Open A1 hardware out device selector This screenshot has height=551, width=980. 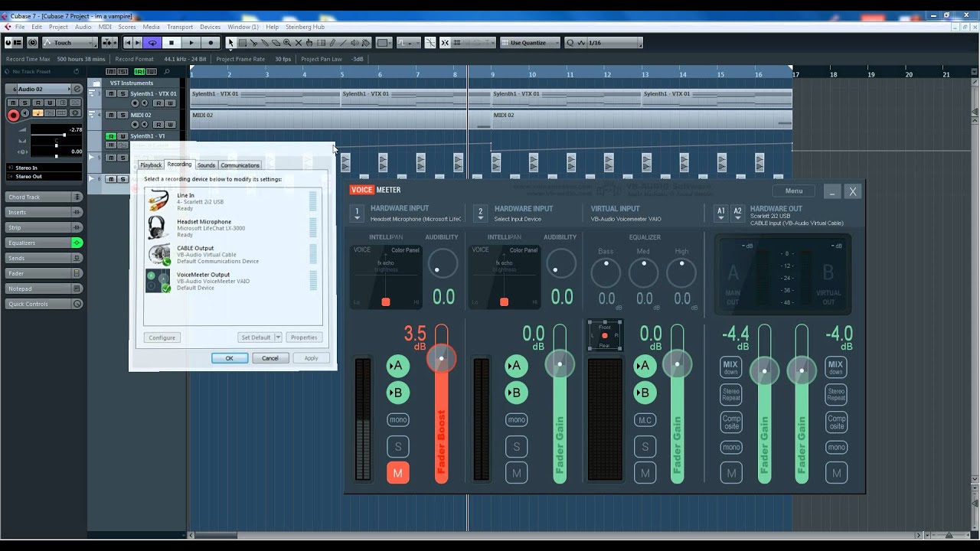click(720, 214)
